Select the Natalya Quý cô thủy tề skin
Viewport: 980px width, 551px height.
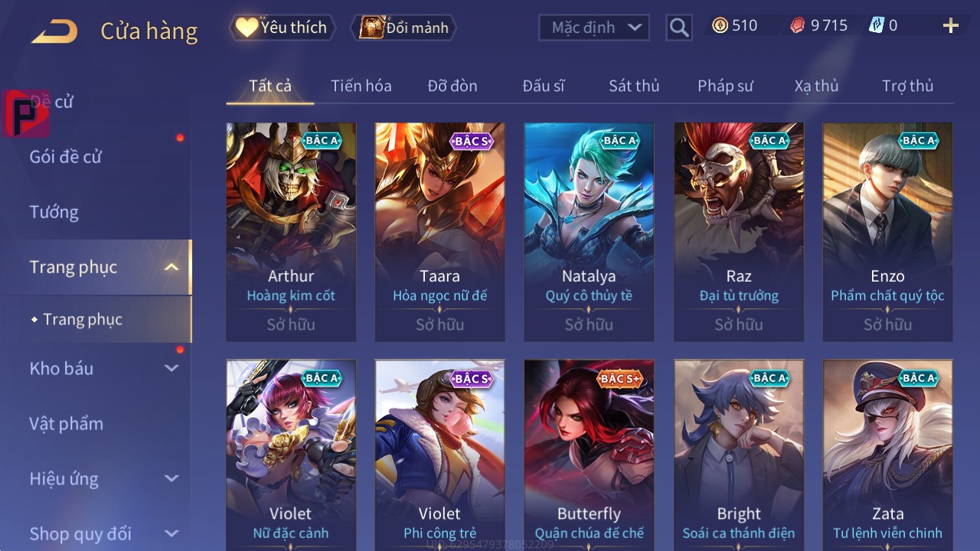[590, 232]
